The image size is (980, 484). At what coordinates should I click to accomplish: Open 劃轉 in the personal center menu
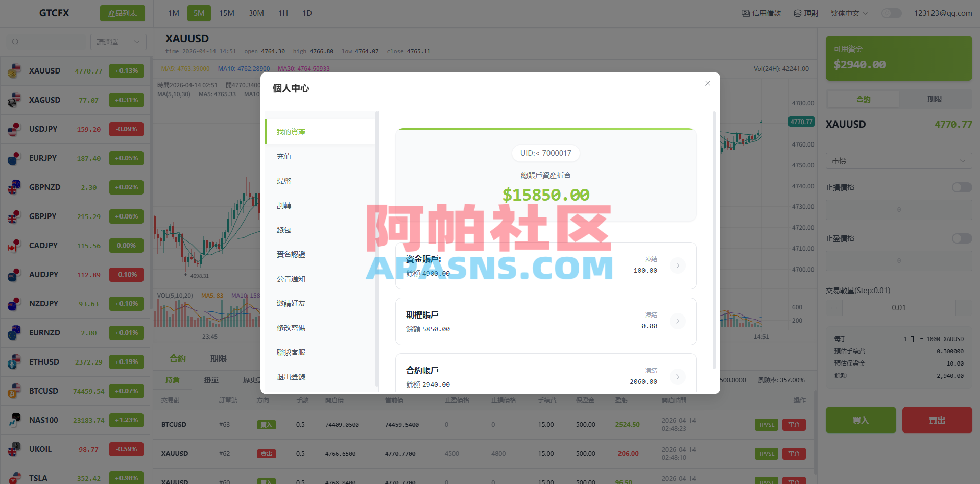[320, 205]
